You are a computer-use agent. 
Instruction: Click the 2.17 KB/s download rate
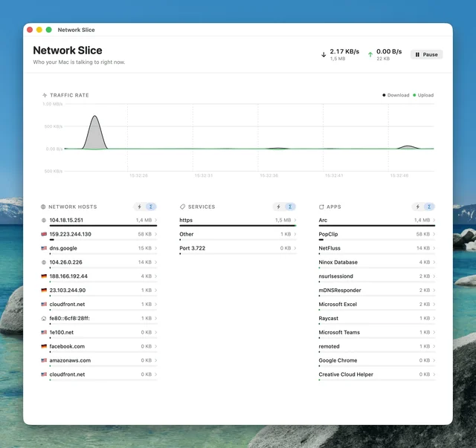(344, 51)
